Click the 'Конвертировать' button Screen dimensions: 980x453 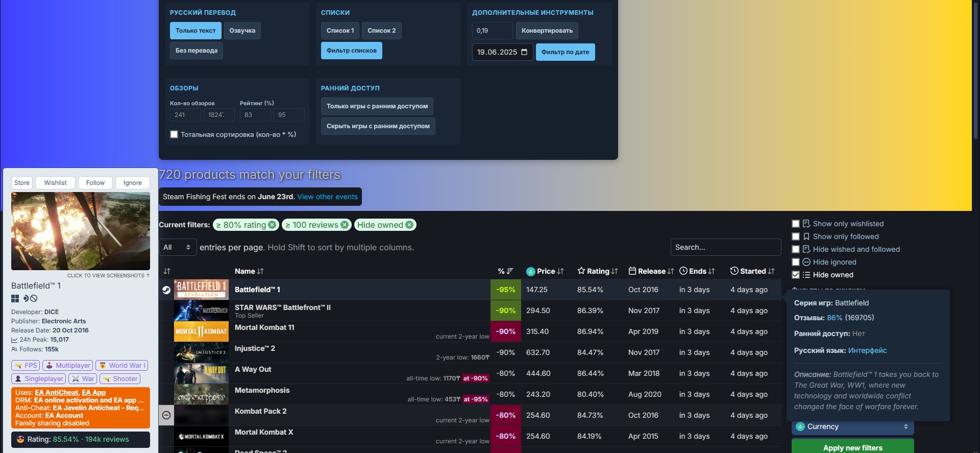(x=547, y=31)
